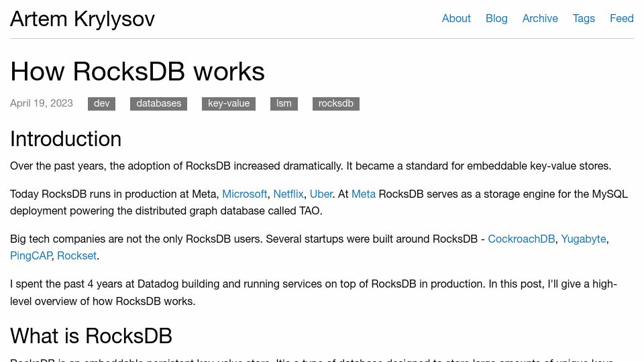Viewport: 644px width, 362px height.
Task: Follow the Netflix link
Action: 288,194
